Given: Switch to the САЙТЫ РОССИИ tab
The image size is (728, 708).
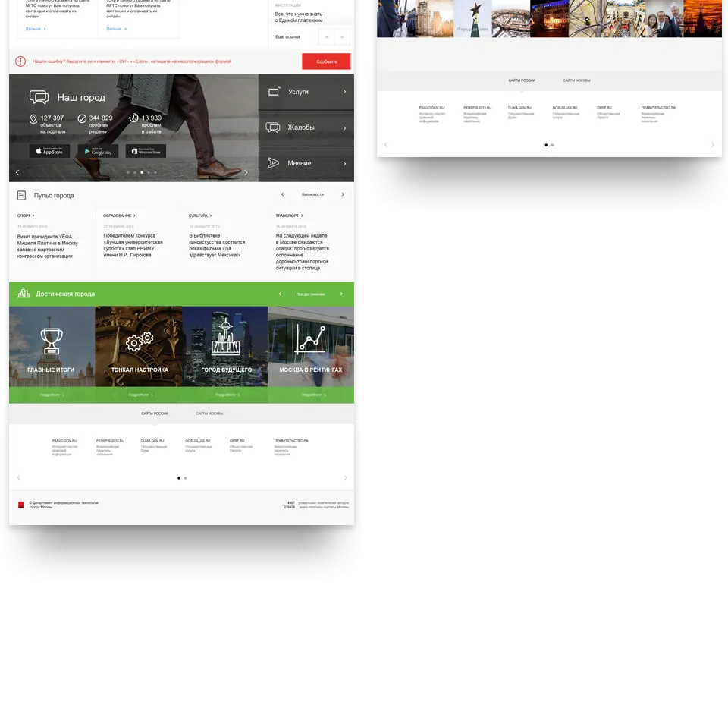Looking at the screenshot, I should click(155, 414).
